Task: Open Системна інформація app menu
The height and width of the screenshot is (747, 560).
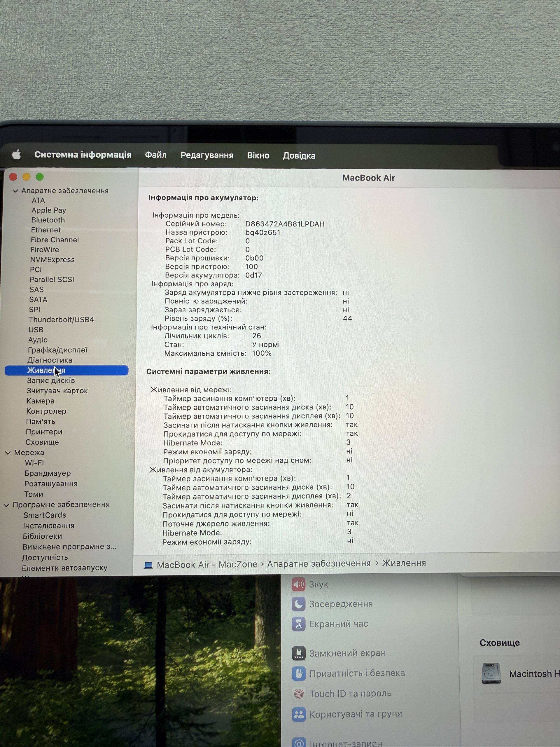Action: point(83,155)
